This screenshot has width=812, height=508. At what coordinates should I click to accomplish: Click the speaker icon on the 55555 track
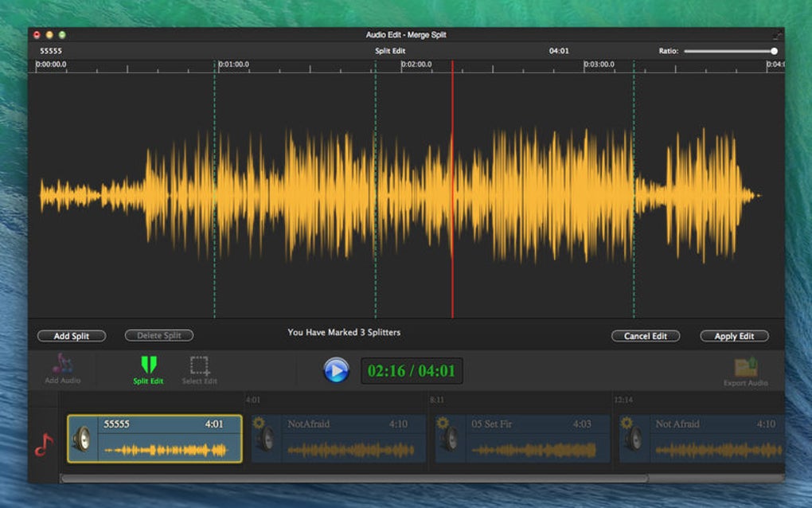tap(83, 438)
